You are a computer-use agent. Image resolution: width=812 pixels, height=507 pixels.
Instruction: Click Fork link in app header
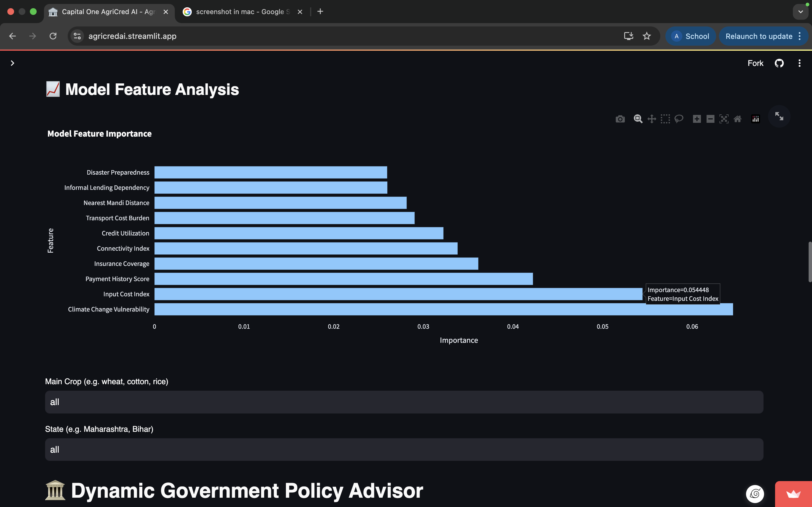[x=755, y=63]
